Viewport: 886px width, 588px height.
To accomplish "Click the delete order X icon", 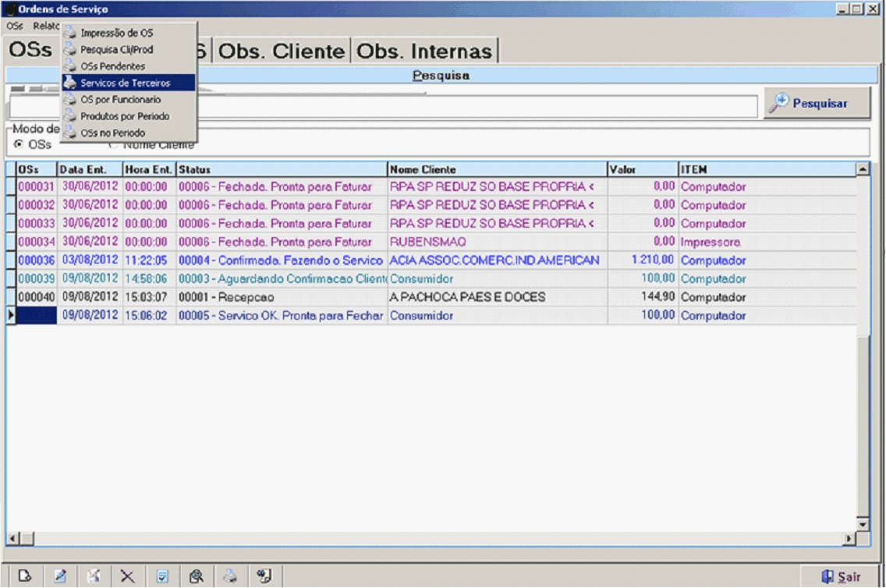I will click(127, 576).
